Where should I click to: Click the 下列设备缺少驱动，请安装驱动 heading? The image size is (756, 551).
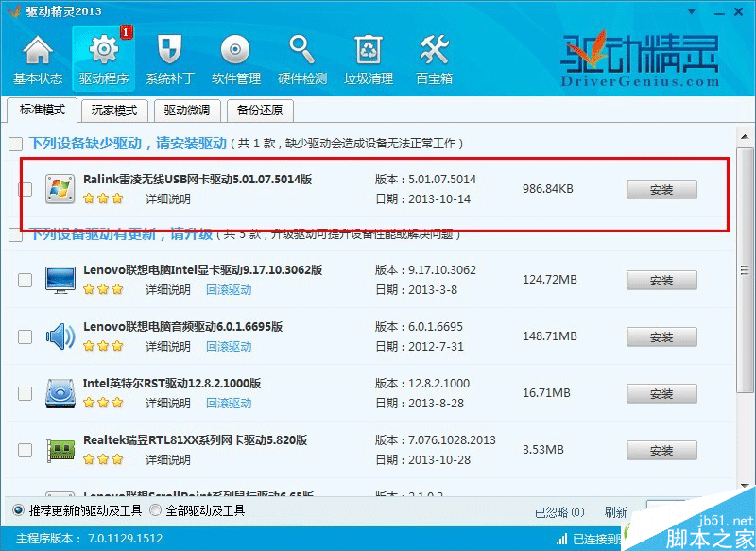(x=128, y=143)
